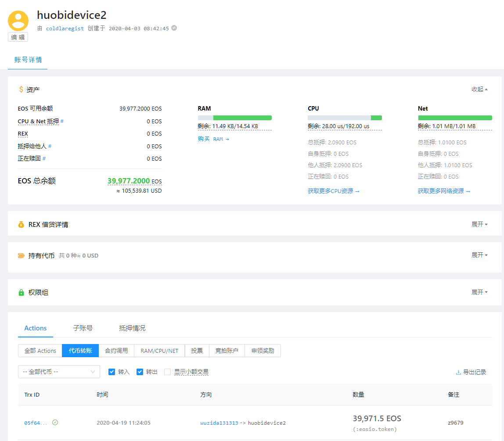Click the CPU 总抵押: 2.0900 EOS text
Image resolution: width=504 pixels, height=441 pixels.
332,142
